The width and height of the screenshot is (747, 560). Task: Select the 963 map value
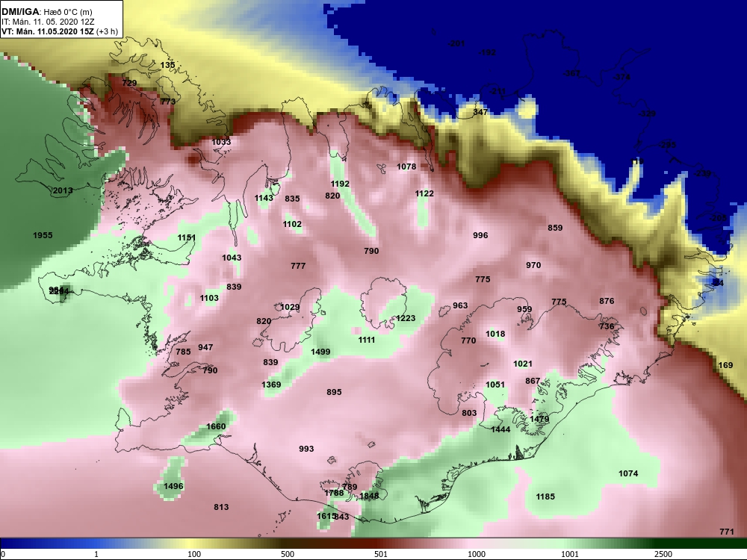[x=460, y=305]
